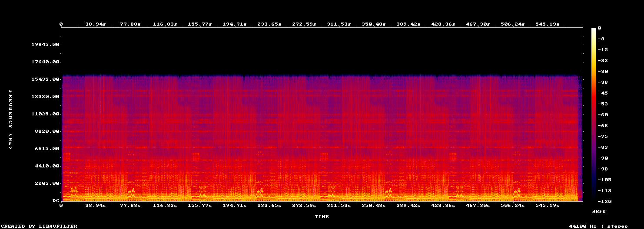Click the 6615.00 frequency label

tap(47, 148)
